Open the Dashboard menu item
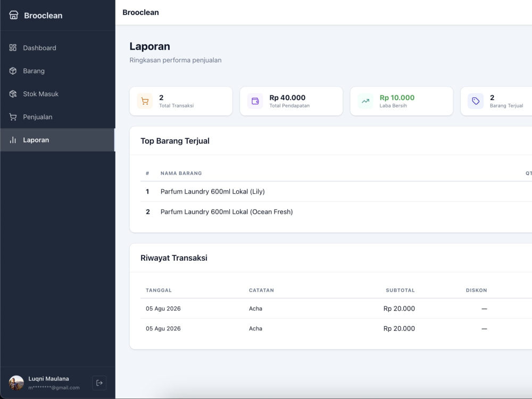532x399 pixels. coord(57,48)
